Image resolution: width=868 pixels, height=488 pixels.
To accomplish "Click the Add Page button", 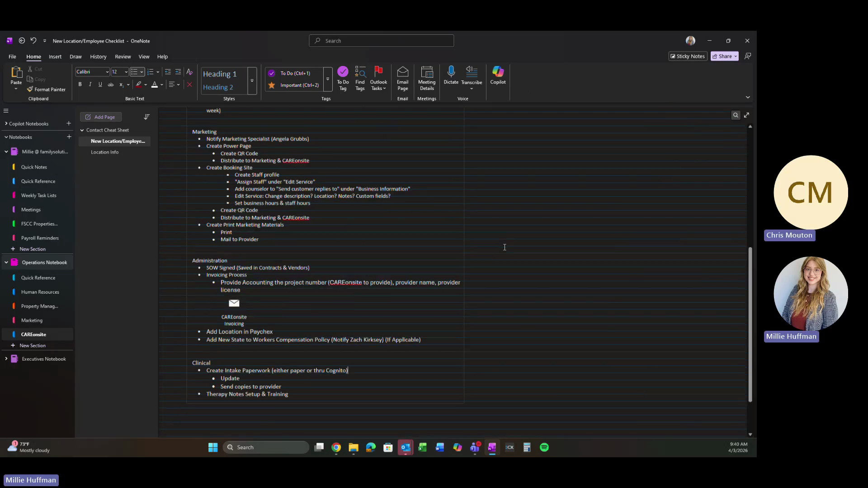I will (101, 117).
